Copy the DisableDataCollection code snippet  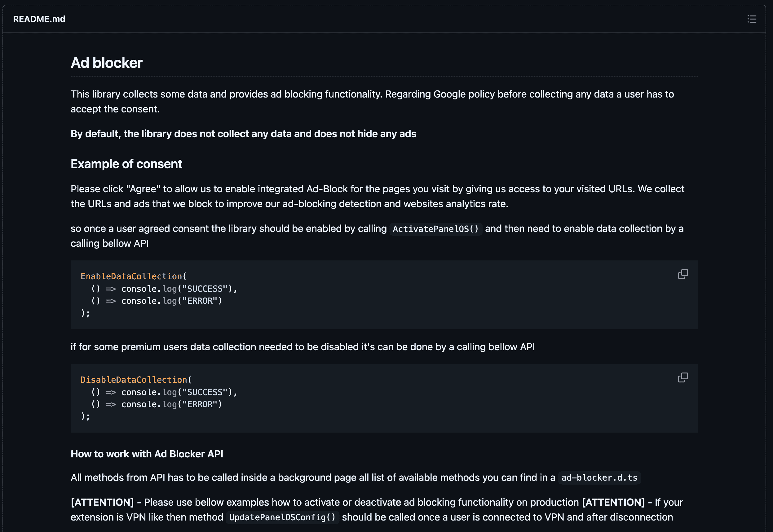(x=682, y=377)
